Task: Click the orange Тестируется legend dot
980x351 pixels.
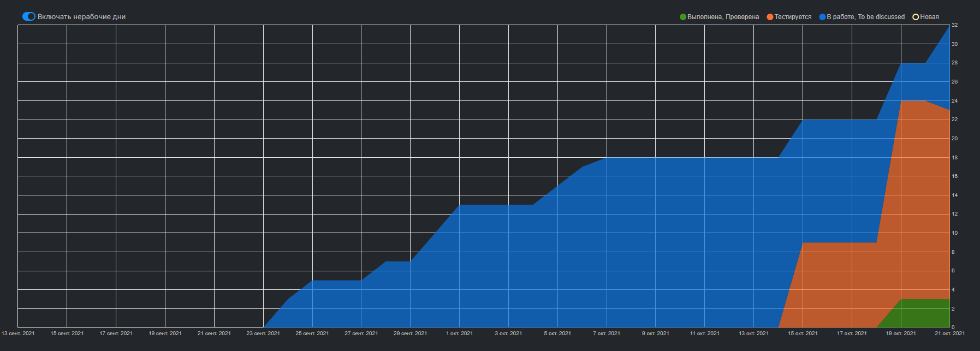Action: pyautogui.click(x=770, y=17)
